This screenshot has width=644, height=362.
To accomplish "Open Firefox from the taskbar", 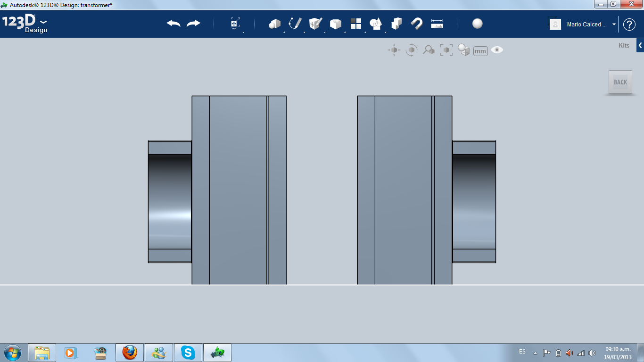I will [x=130, y=353].
